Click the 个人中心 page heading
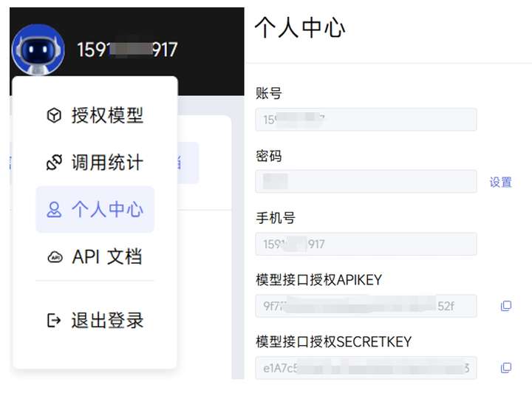The image size is (532, 399). pos(300,28)
